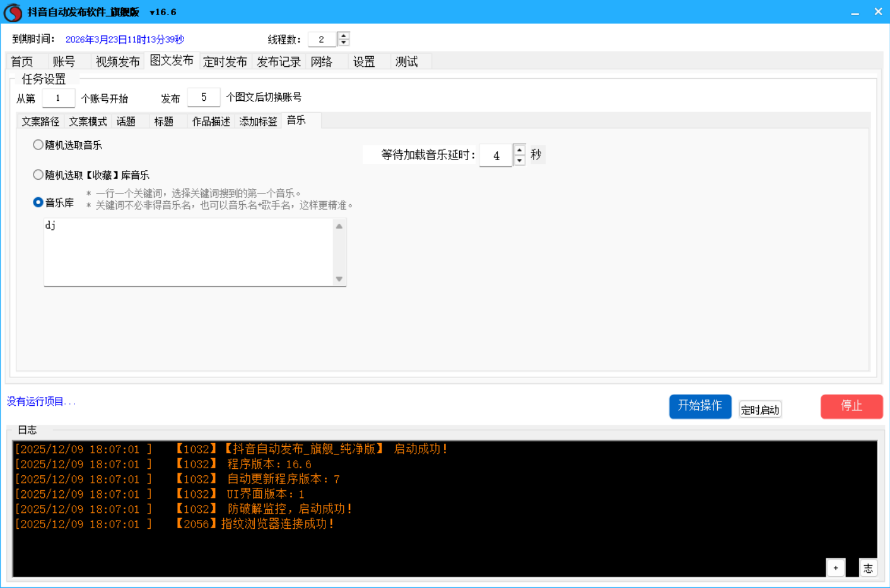Click the 定时启动 button
This screenshot has width=890, height=588.
click(x=760, y=410)
